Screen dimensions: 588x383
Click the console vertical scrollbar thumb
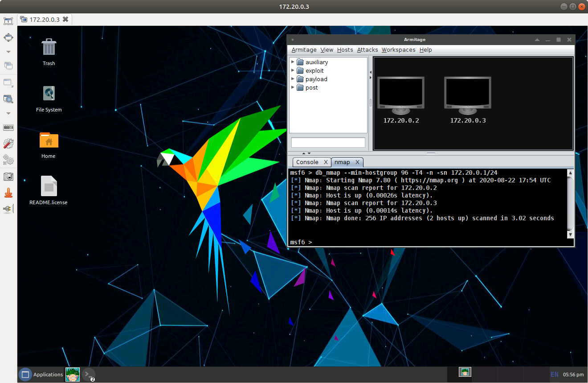(570, 203)
